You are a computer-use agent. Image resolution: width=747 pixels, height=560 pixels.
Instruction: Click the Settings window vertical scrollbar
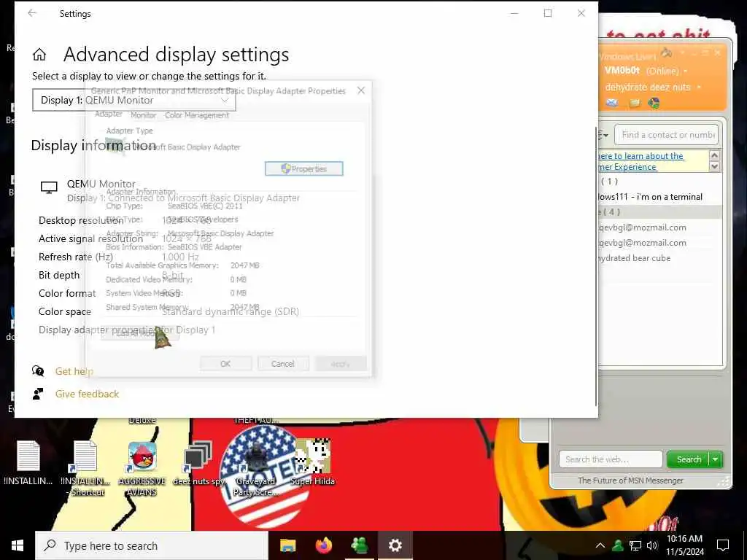click(595, 267)
